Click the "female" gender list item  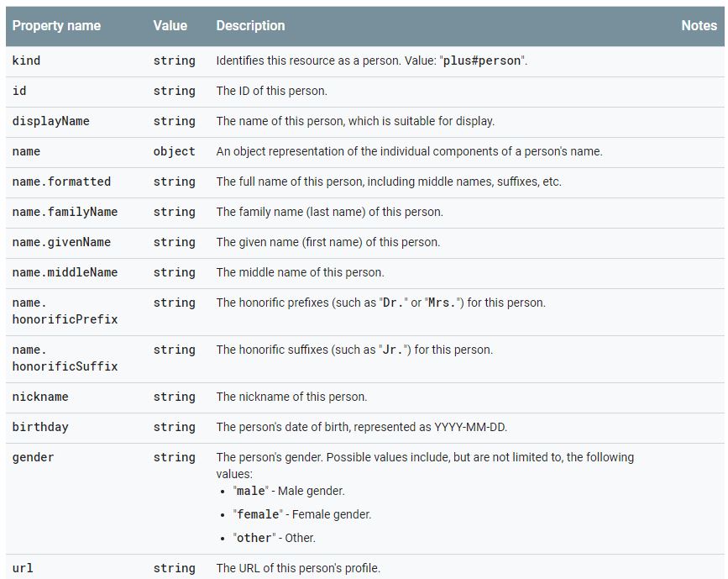tap(301, 514)
